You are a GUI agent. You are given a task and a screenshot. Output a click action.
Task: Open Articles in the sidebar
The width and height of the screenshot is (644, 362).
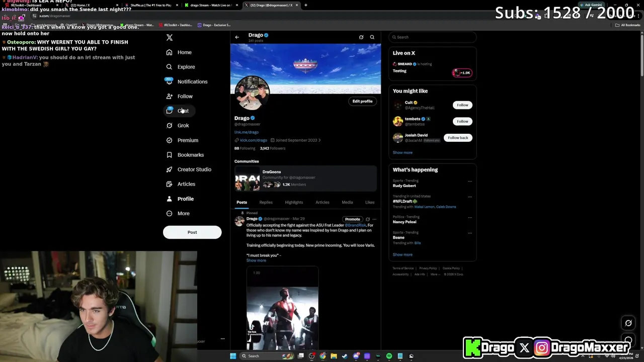181,184
